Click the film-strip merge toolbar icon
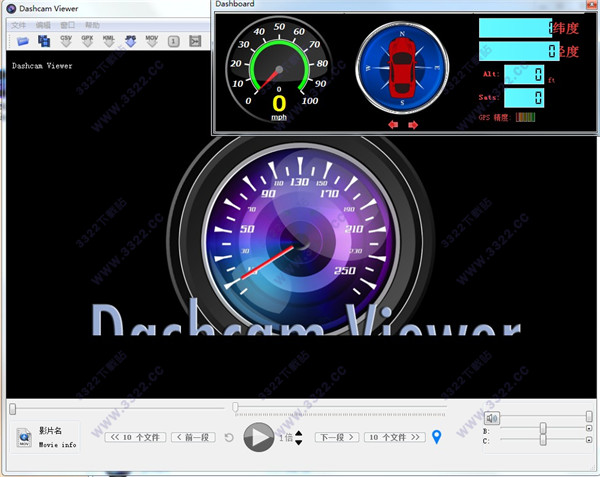This screenshot has width=600, height=477. (195, 41)
